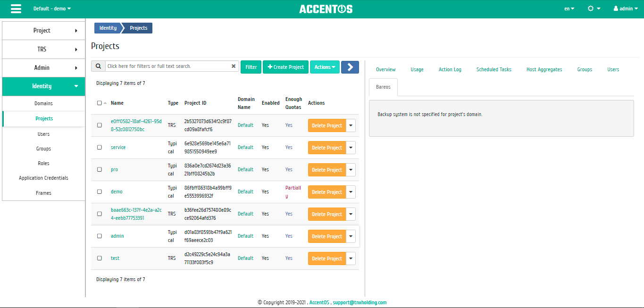The width and height of the screenshot is (644, 308).
Task: Click Partially quota status for demo
Action: tap(293, 191)
